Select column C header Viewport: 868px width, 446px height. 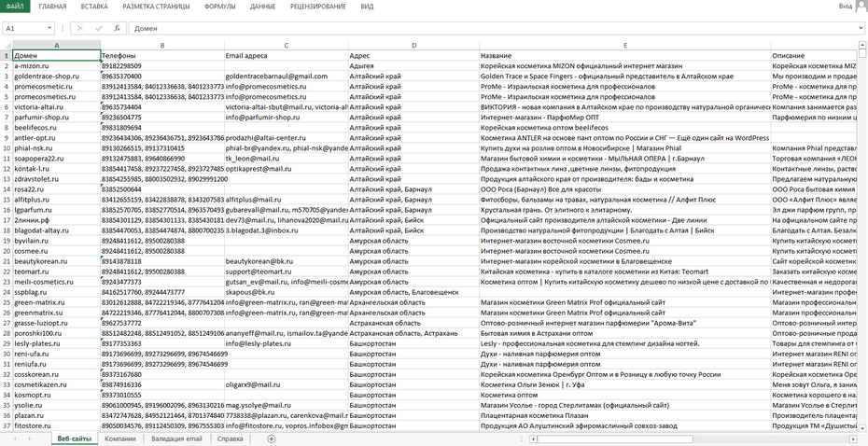286,45
